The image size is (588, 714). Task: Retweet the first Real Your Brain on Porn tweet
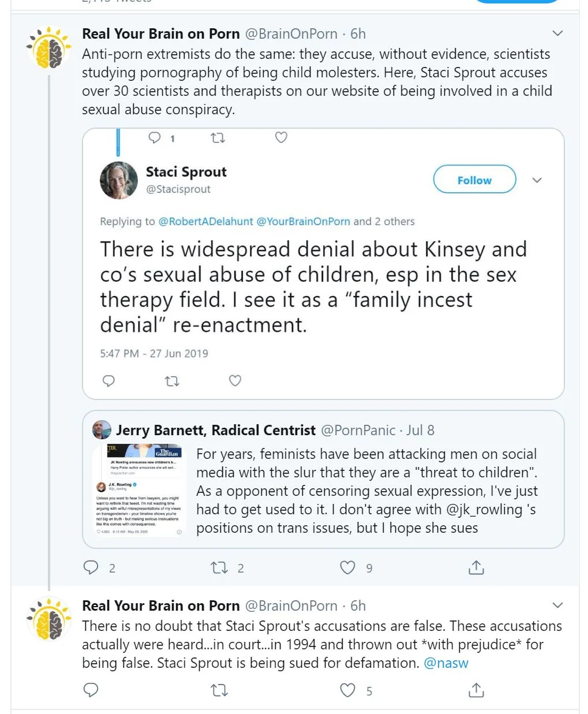(219, 567)
